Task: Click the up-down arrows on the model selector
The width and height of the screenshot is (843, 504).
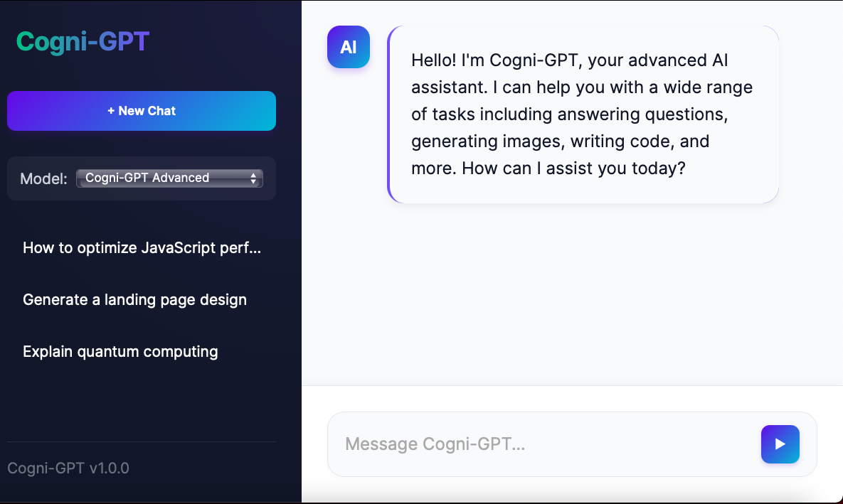Action: (x=253, y=178)
